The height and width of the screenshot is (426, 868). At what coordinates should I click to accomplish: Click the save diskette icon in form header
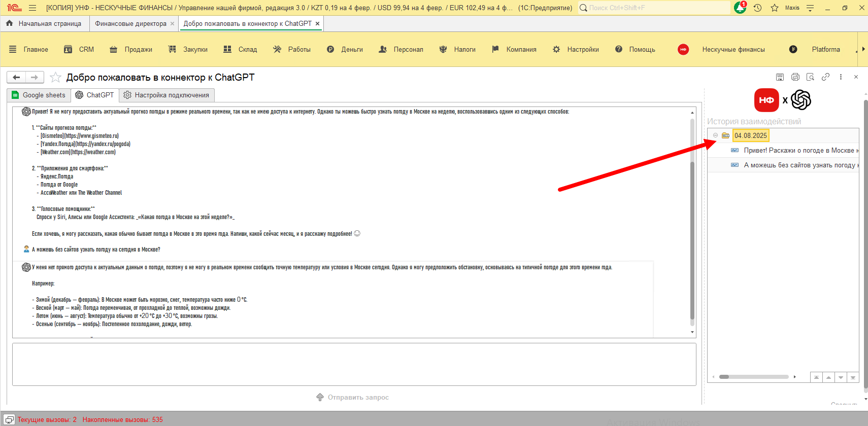click(x=780, y=77)
